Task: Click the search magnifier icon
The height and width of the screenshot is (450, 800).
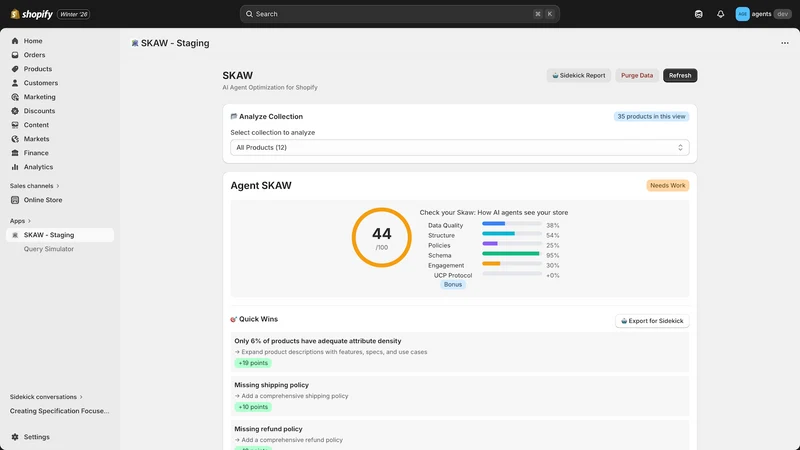Action: [249, 14]
